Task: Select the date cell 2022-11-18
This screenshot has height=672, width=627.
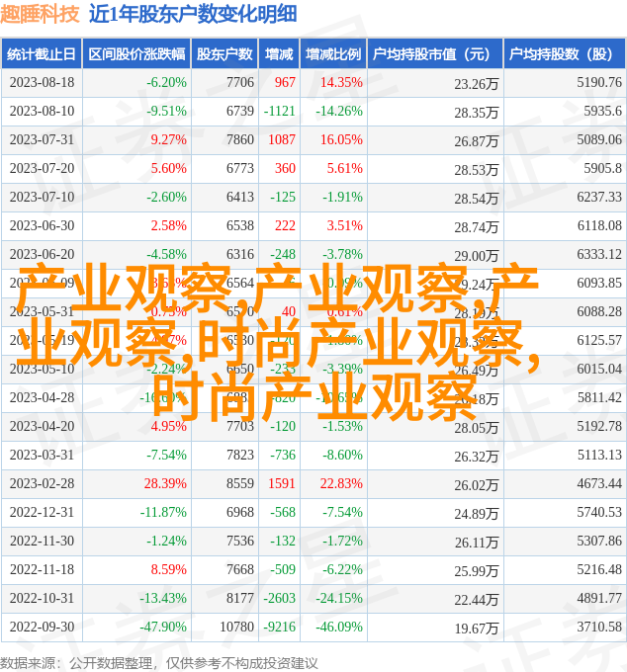Action: point(42,570)
